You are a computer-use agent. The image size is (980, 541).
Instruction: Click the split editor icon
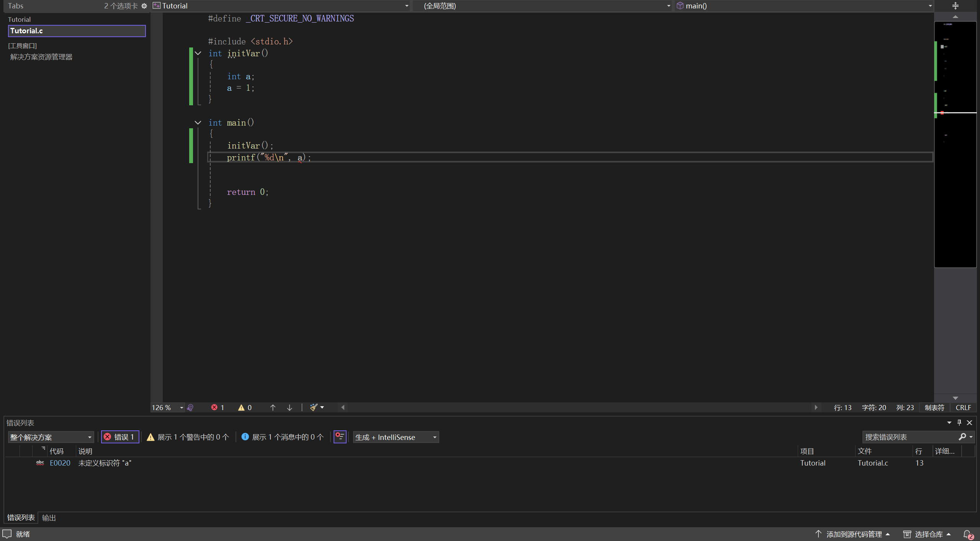tap(955, 6)
